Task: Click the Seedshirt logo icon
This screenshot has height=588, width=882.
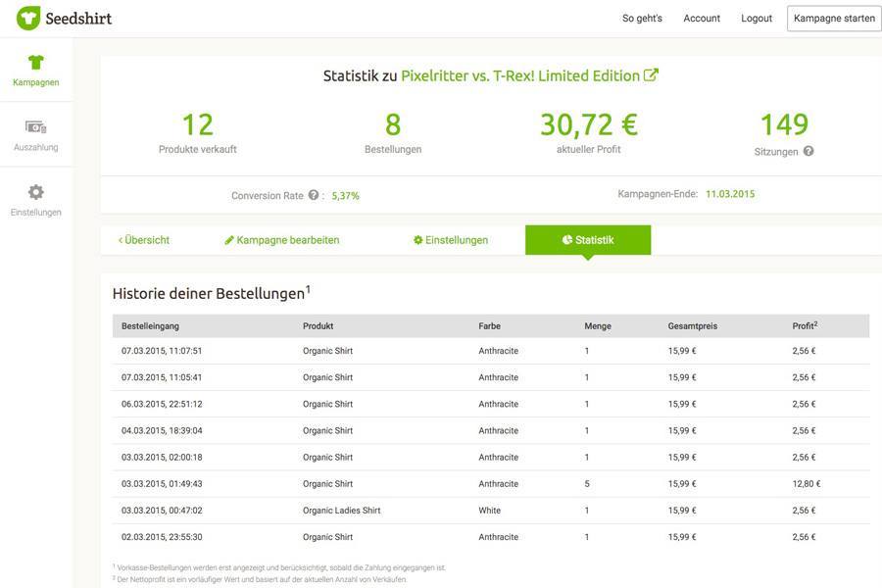Action: [28, 18]
